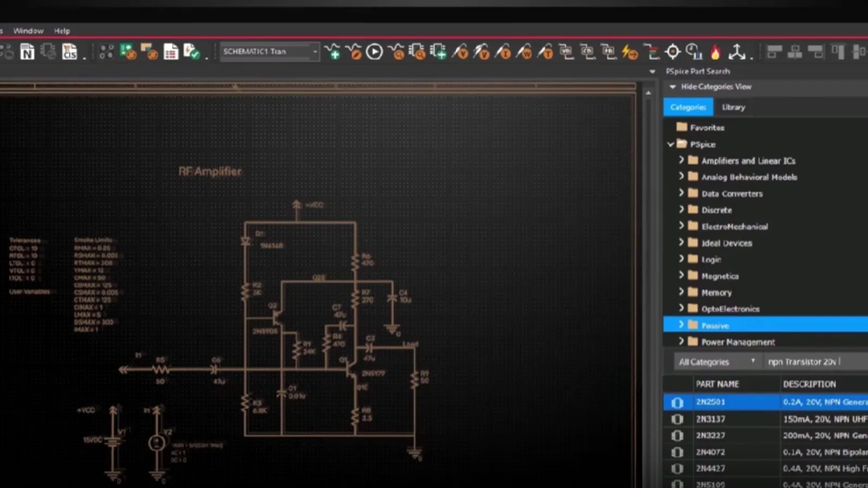868x488 pixels.
Task: Click the flame Smoke analysis icon
Action: pyautogui.click(x=716, y=52)
